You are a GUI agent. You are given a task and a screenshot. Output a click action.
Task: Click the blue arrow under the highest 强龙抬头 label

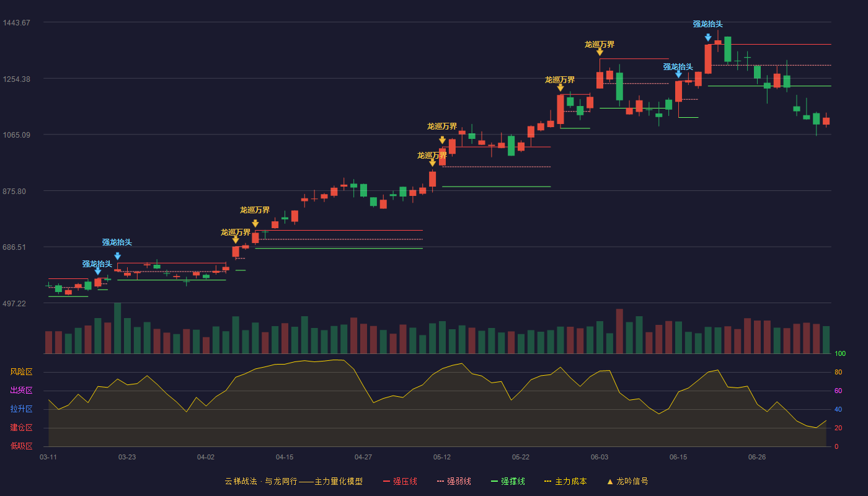708,37
